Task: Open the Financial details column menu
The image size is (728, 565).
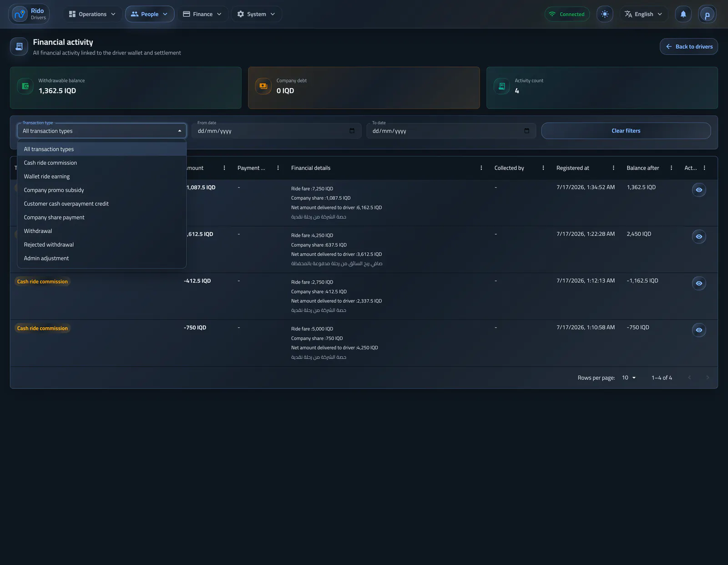Action: coord(481,168)
